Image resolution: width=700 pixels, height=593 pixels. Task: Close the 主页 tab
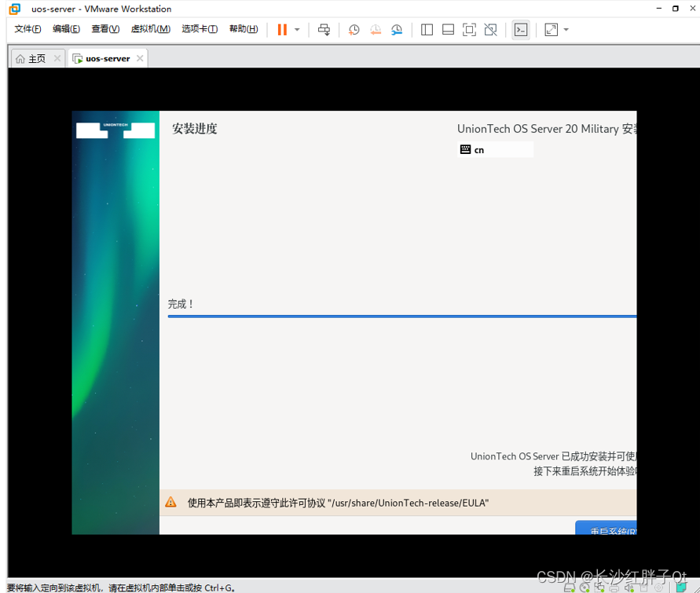pos(57,58)
